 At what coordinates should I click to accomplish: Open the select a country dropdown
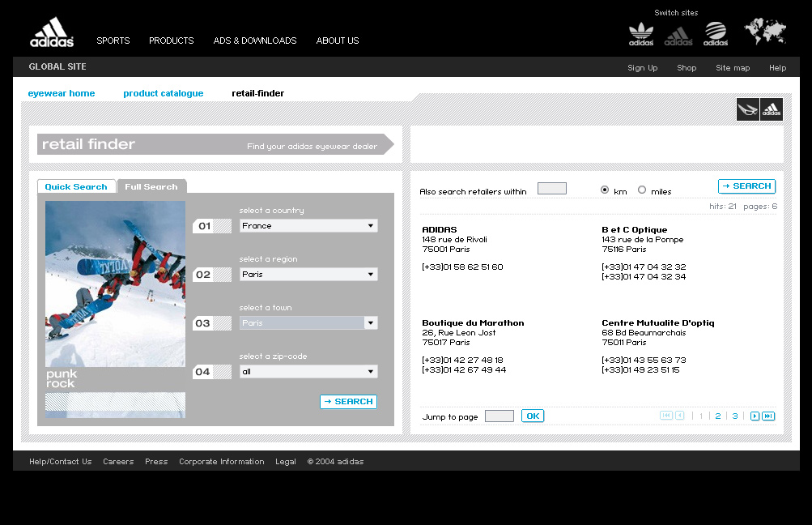(308, 225)
